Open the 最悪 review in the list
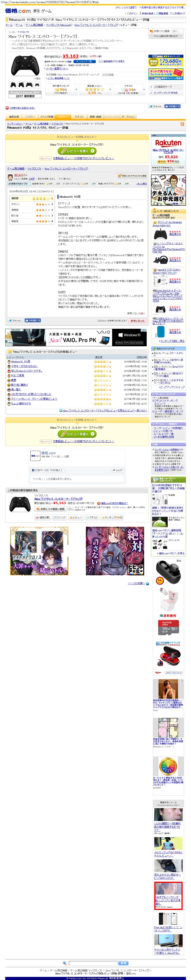This screenshot has height=980, width=191. 13,380
